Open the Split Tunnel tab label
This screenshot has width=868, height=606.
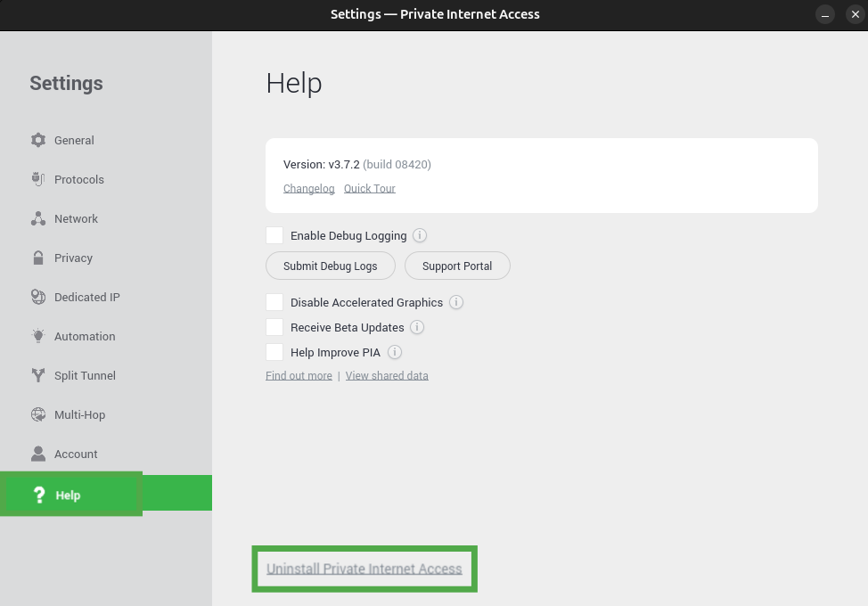[x=85, y=376]
